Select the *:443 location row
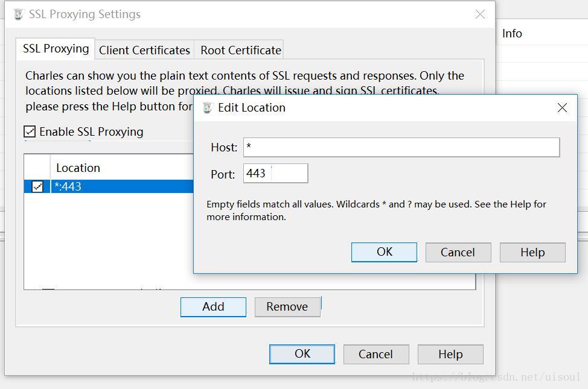The width and height of the screenshot is (588, 389). point(109,186)
